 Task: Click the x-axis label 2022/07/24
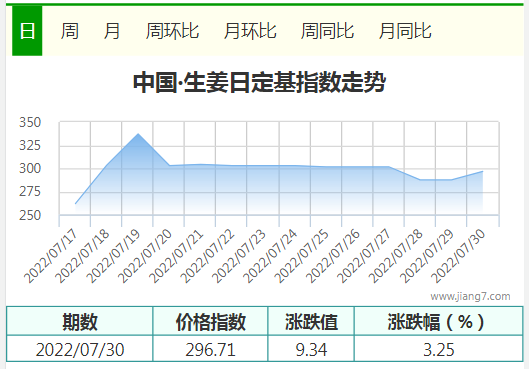(270, 256)
